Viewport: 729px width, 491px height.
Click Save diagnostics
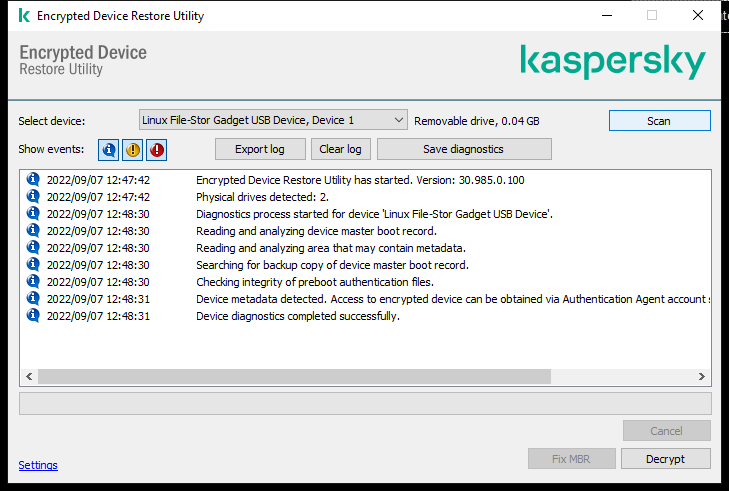point(463,149)
